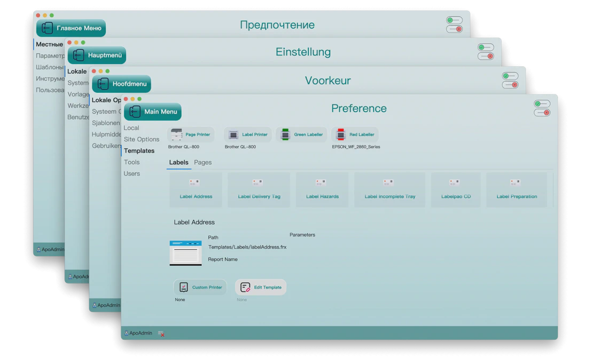Toggle the green switch in Preference window

tap(542, 104)
